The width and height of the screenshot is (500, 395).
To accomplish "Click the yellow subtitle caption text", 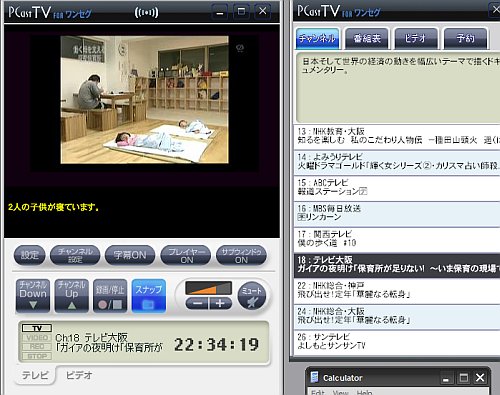I will (x=53, y=207).
